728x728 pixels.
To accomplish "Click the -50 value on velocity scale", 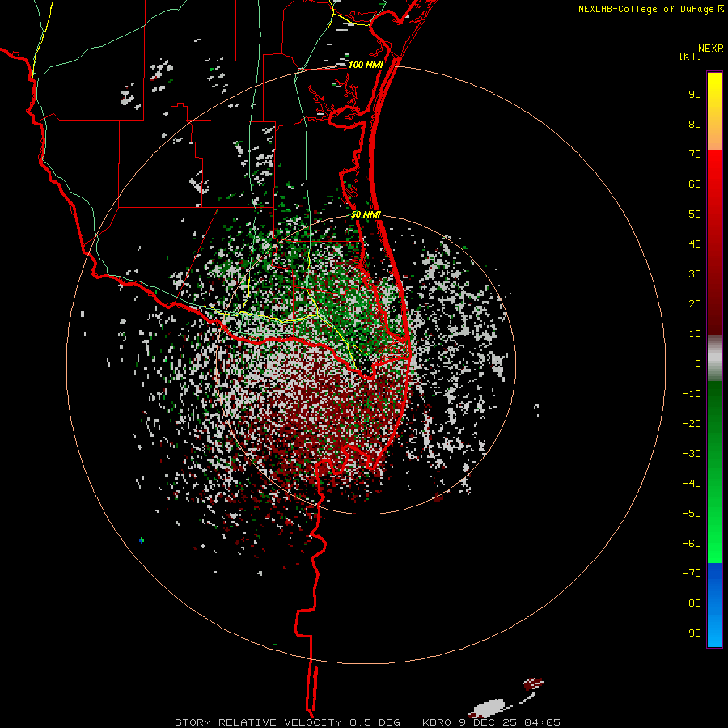I will tap(692, 514).
